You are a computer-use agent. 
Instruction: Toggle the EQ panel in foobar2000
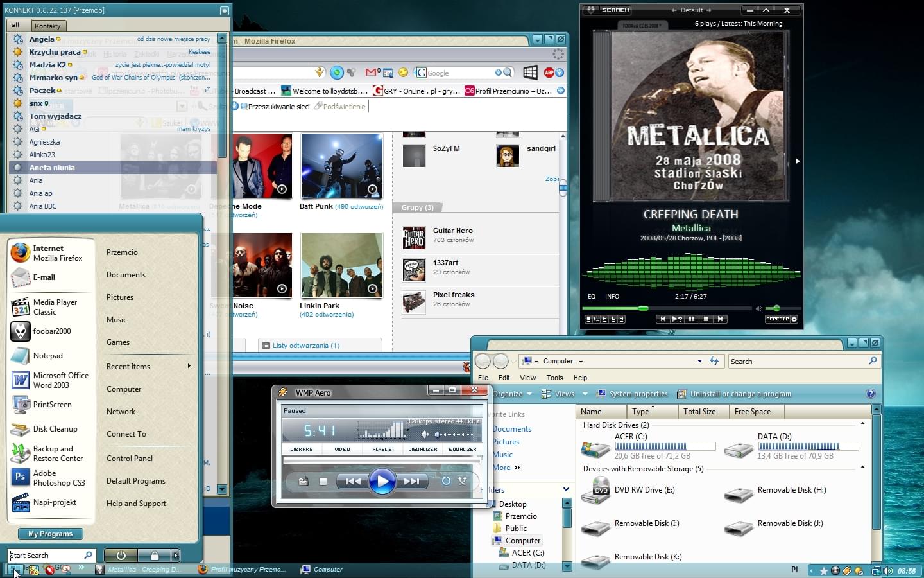[x=592, y=297]
